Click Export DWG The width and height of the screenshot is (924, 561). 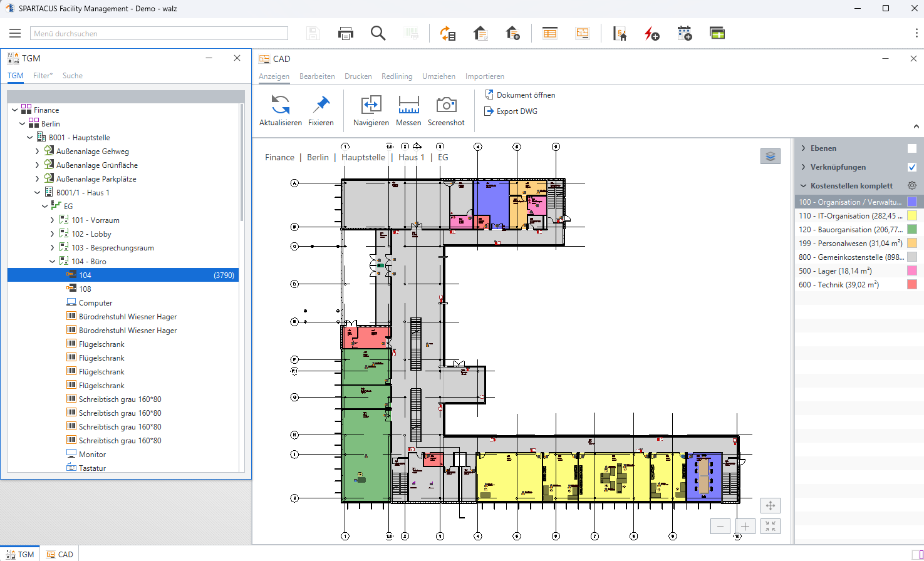click(516, 111)
